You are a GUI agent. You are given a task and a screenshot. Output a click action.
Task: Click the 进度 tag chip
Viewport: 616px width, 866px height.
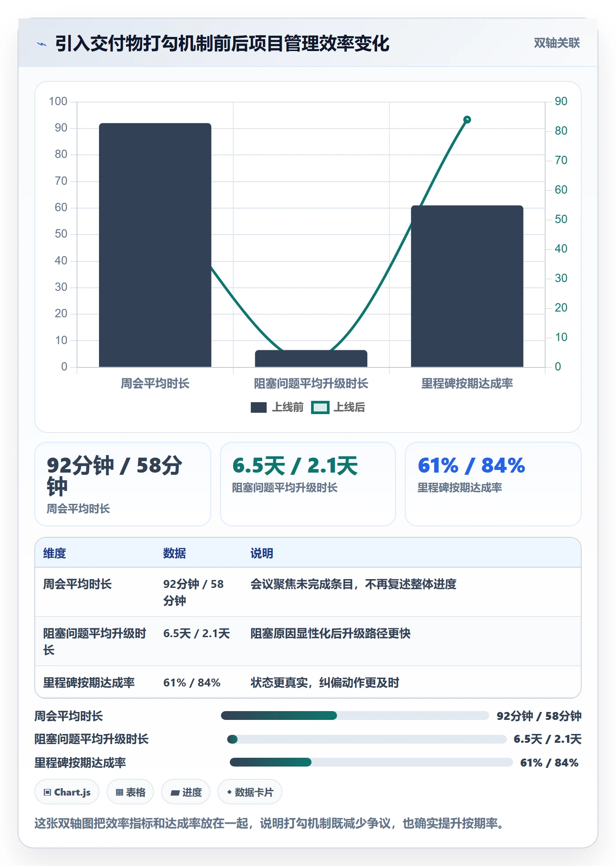pos(186,792)
